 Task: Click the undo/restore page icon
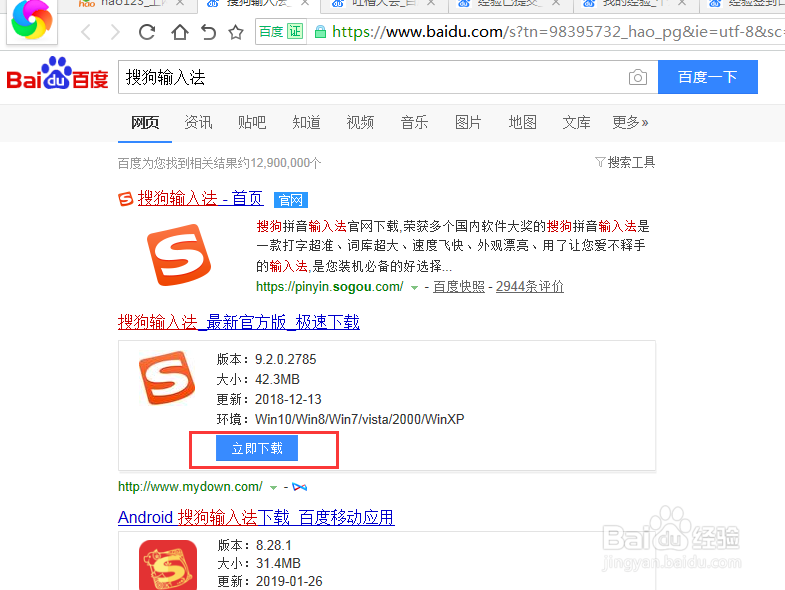pyautogui.click(x=208, y=32)
